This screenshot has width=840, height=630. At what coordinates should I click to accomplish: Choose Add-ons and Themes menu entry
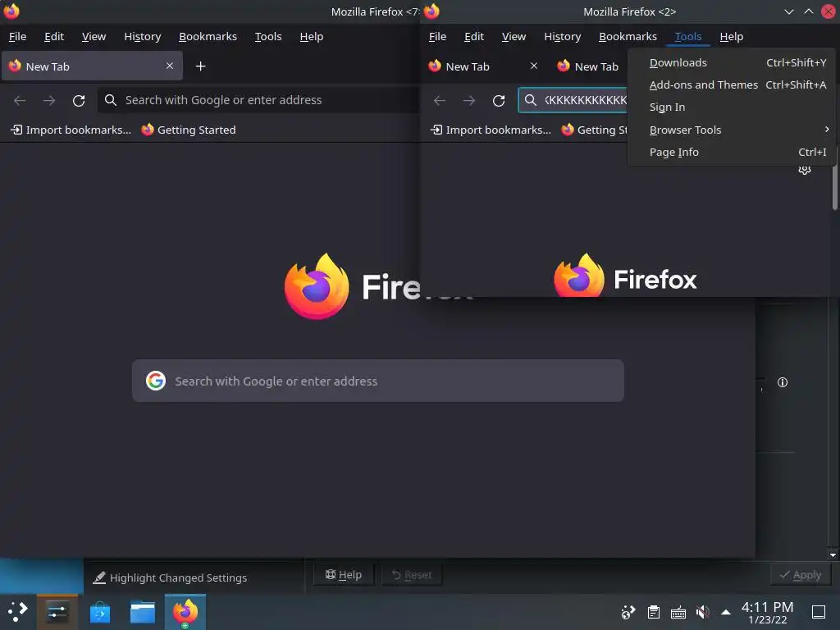(731, 84)
